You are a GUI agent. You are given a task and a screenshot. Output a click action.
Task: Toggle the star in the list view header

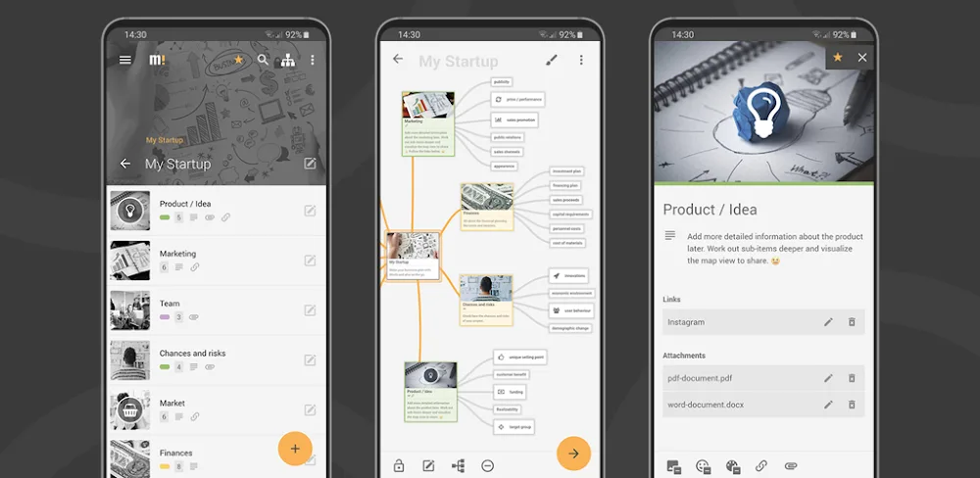tap(238, 60)
